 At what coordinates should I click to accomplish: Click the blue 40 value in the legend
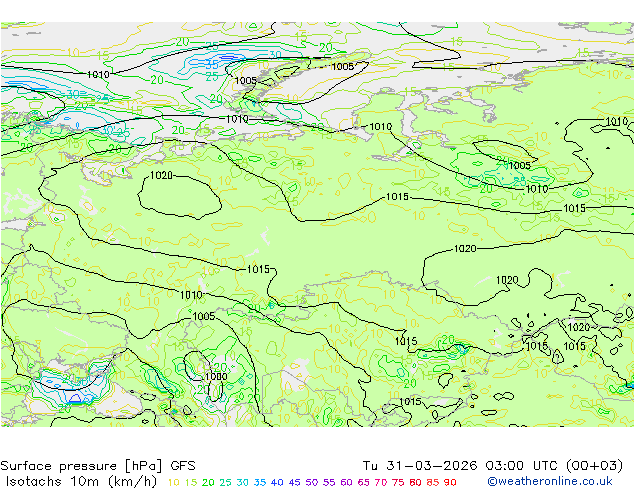coord(277,482)
